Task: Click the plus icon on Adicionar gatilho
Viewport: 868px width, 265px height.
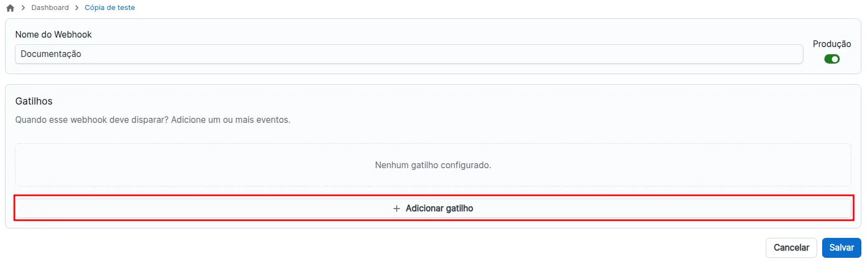Action: pos(396,209)
